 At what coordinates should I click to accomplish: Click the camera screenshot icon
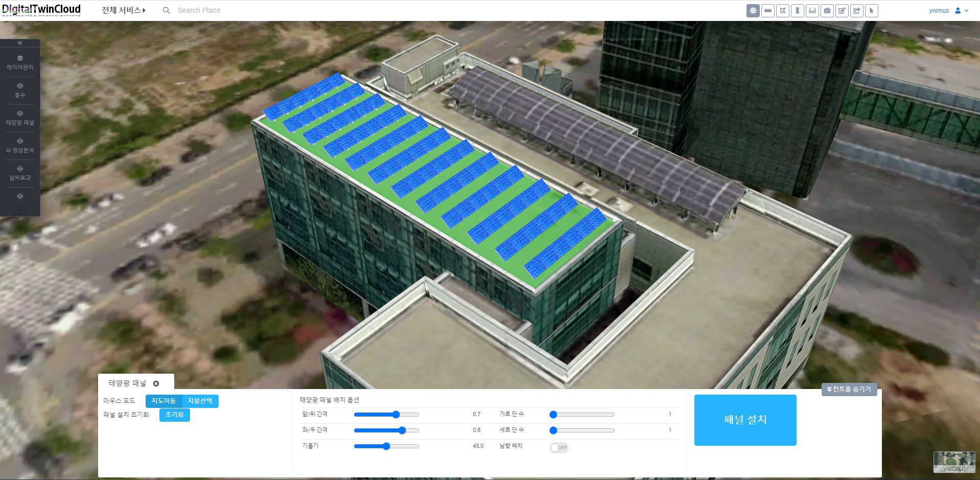tap(827, 11)
